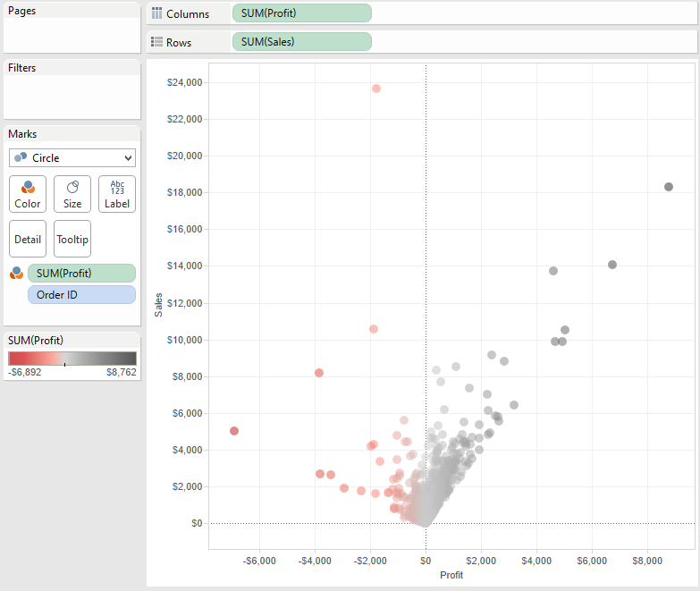Select the gray mark near $14,000 sales and $6,000 profit
The image size is (700, 591).
pos(612,265)
